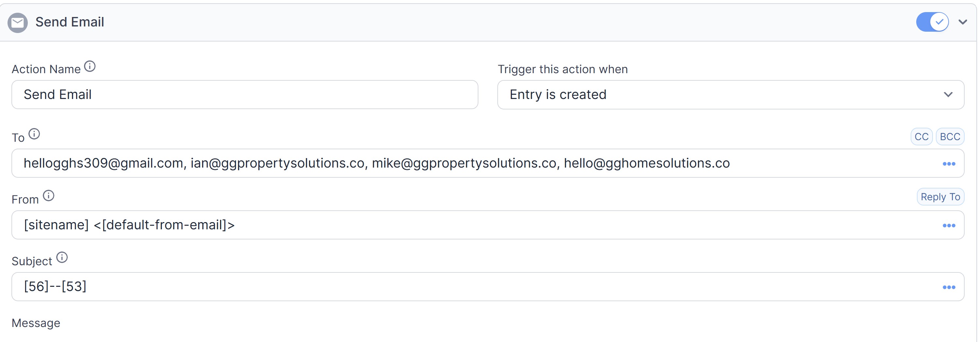
Task: Click the info icon beside From
Action: (x=48, y=196)
